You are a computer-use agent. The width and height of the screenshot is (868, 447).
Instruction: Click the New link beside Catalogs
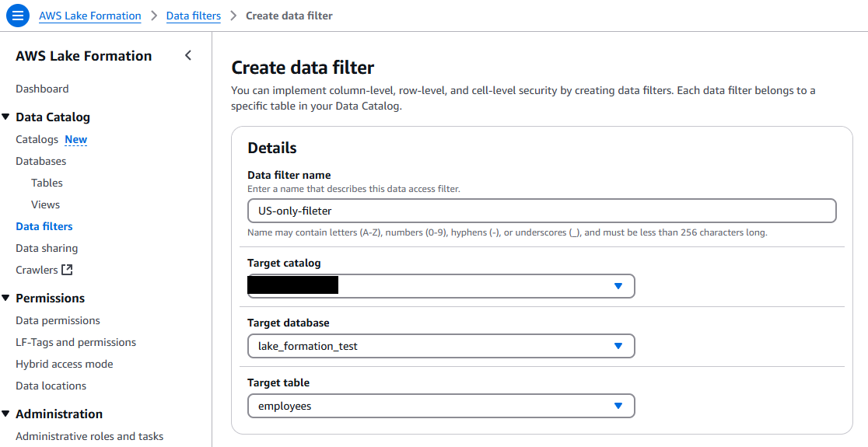76,139
